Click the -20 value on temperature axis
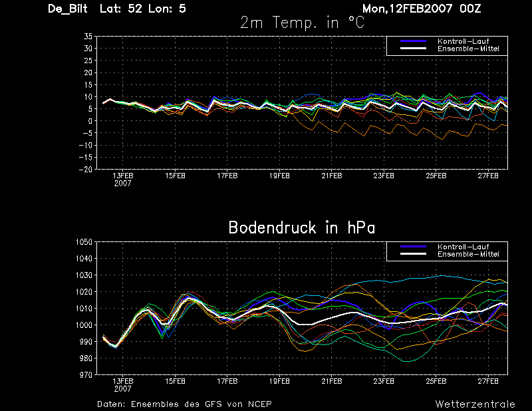 click(x=86, y=170)
